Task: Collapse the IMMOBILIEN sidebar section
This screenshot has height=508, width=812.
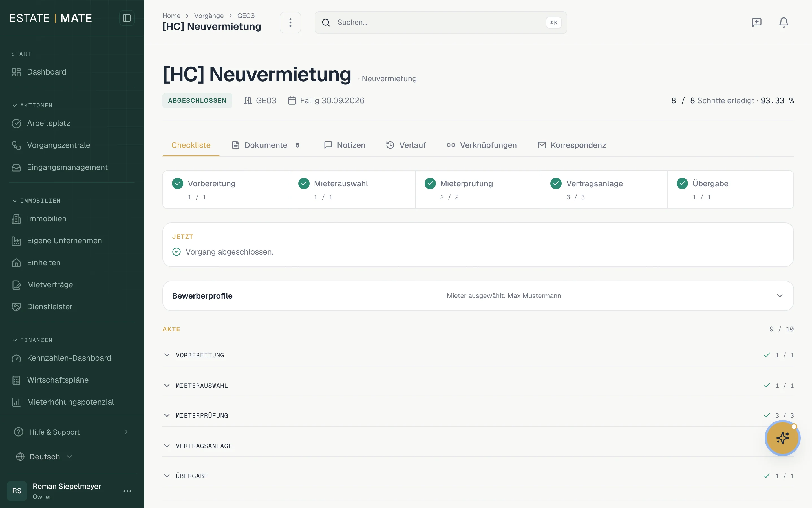Action: (x=36, y=201)
